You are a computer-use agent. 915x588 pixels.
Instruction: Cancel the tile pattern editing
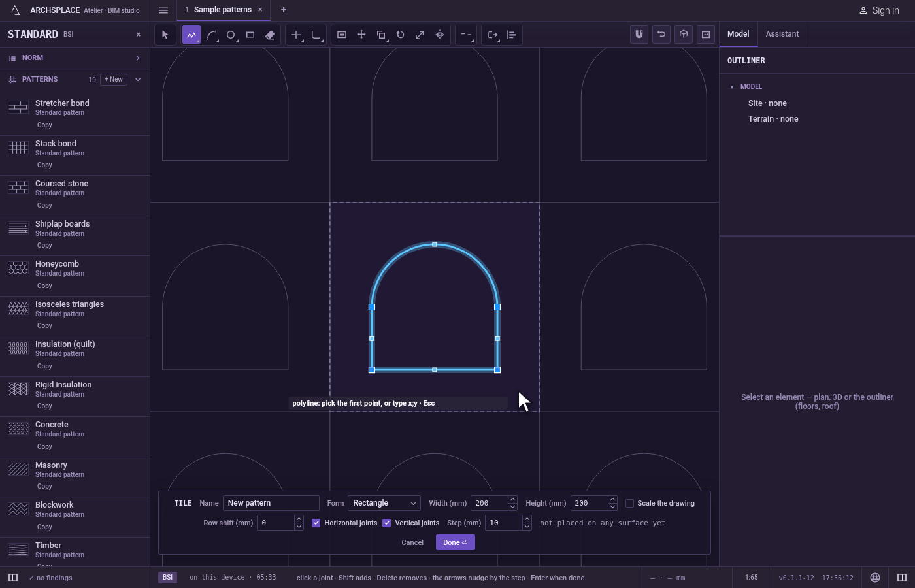coord(412,542)
